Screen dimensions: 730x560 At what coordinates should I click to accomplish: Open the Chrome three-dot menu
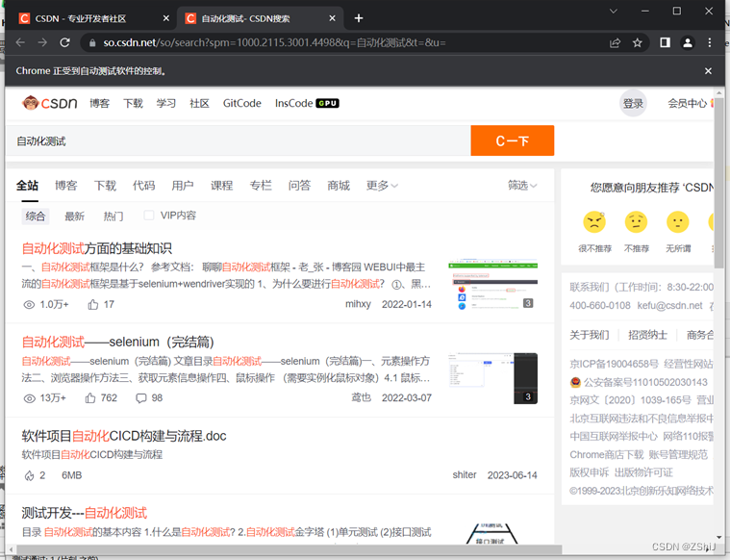pyautogui.click(x=710, y=43)
